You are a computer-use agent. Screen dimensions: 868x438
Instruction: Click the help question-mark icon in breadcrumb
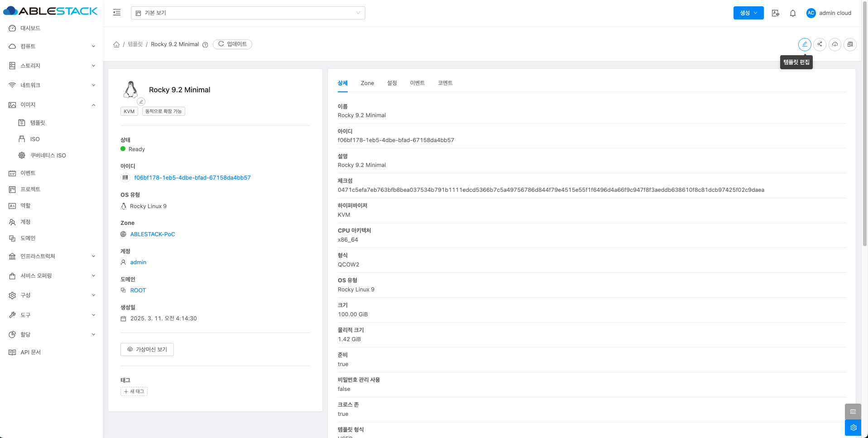pyautogui.click(x=205, y=45)
